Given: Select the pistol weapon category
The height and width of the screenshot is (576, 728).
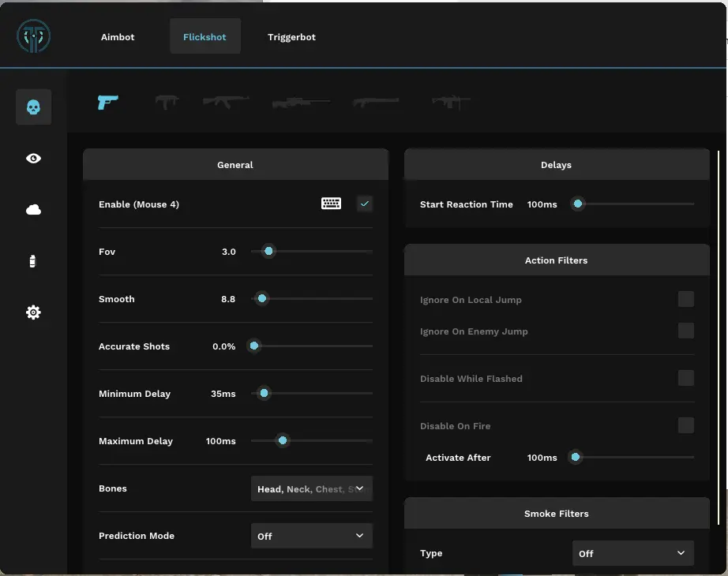Looking at the screenshot, I should pyautogui.click(x=108, y=102).
